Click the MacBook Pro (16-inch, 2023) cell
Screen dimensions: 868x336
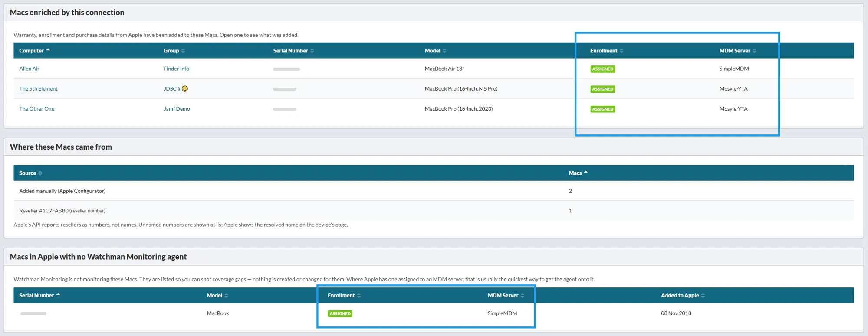(x=458, y=109)
